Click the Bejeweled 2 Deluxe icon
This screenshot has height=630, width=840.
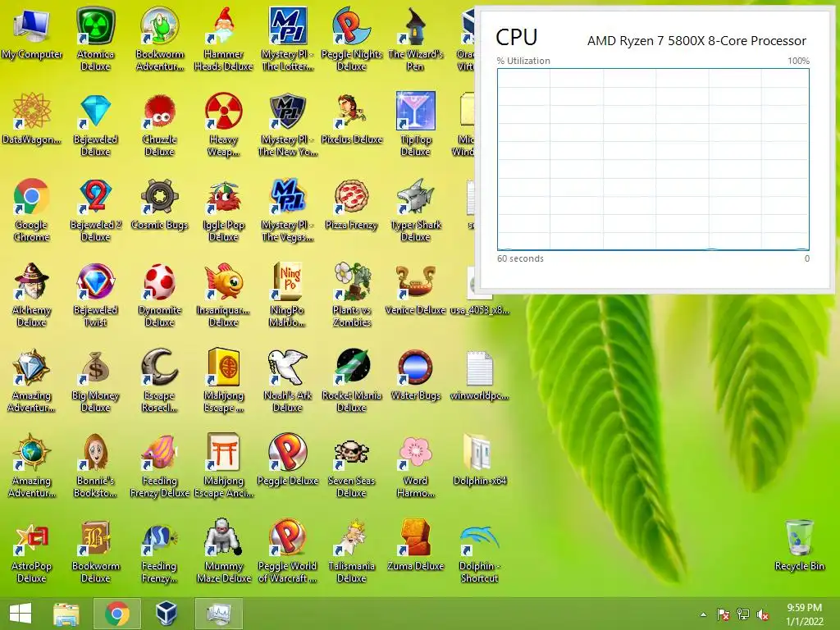pos(95,197)
